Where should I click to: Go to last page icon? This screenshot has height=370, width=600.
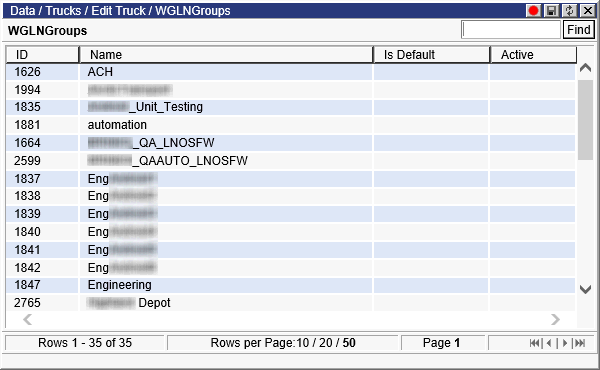coord(580,343)
